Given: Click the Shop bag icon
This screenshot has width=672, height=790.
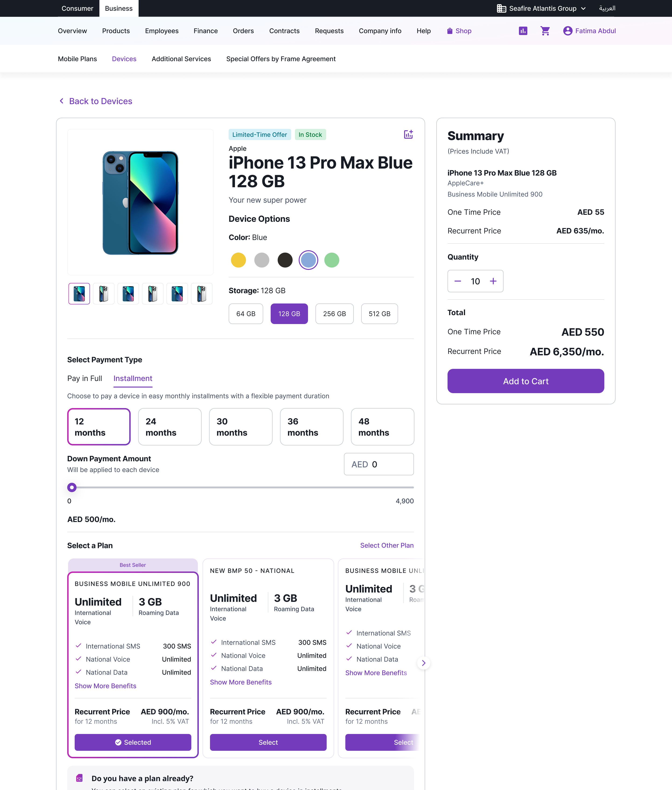Looking at the screenshot, I should (450, 31).
